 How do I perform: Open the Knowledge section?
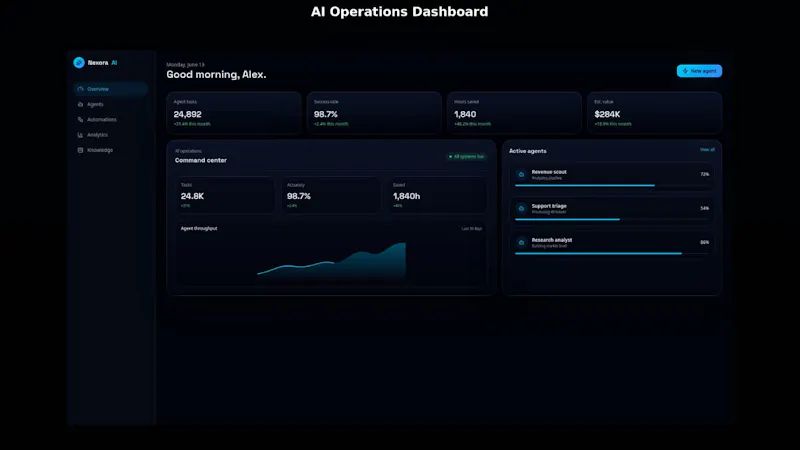click(x=110, y=150)
